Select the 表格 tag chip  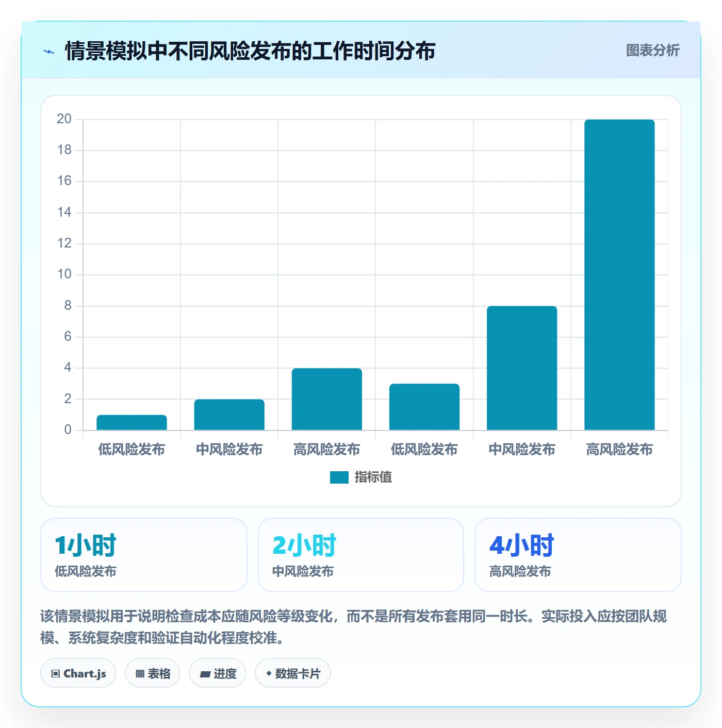coord(153,673)
